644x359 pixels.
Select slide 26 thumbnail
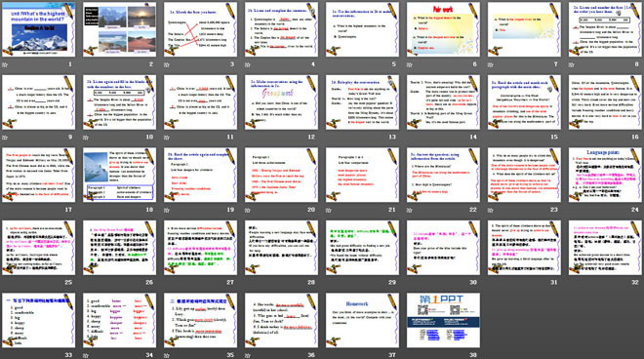click(119, 248)
